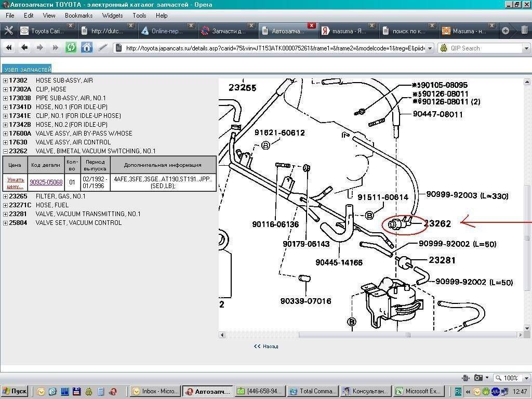Click the Back navigation arrow

24,48
